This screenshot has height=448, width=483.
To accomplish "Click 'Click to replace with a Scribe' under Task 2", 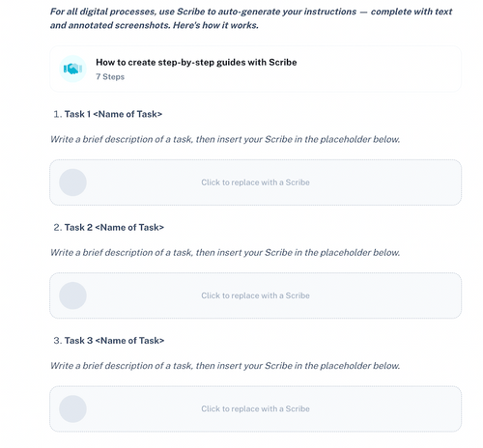I will pos(255,295).
